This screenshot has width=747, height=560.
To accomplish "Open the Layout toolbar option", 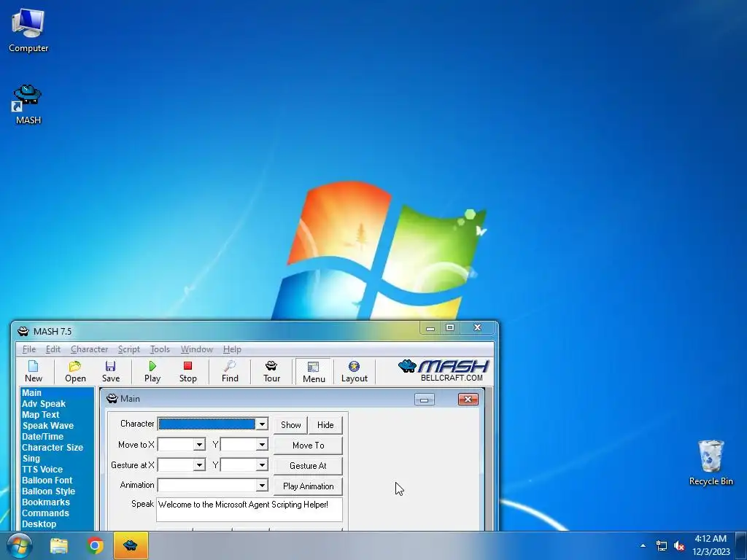I will (354, 371).
